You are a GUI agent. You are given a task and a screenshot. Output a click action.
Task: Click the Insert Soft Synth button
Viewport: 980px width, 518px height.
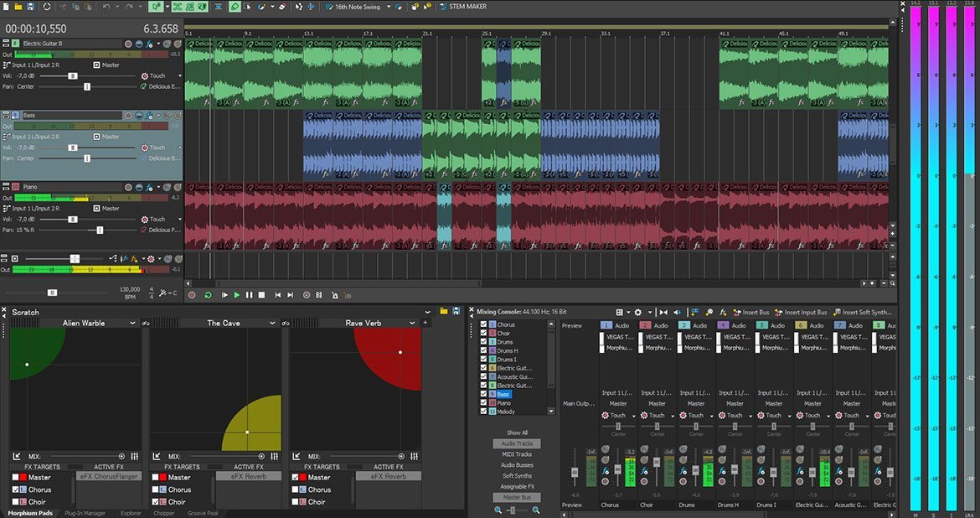pyautogui.click(x=865, y=312)
